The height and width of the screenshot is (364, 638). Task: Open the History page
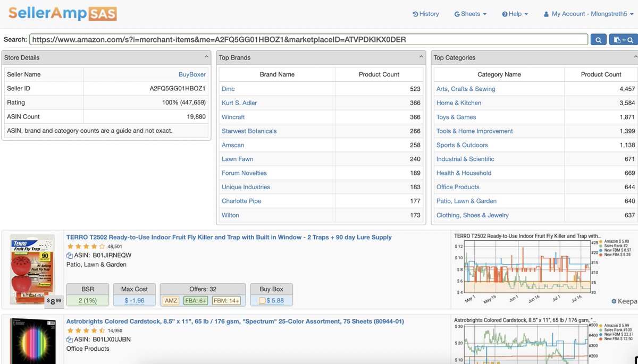(426, 14)
